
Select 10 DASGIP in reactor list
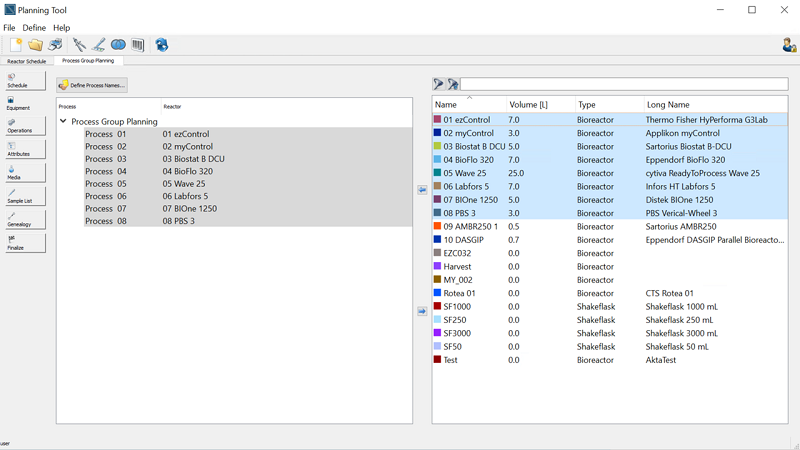coord(610,240)
